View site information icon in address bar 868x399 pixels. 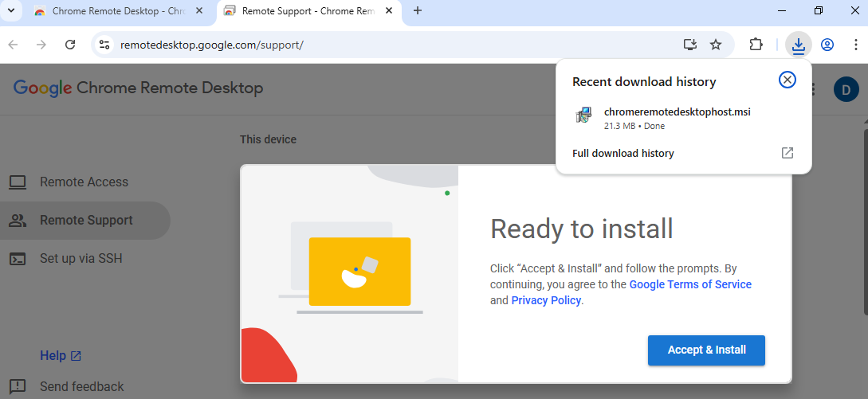coord(104,45)
